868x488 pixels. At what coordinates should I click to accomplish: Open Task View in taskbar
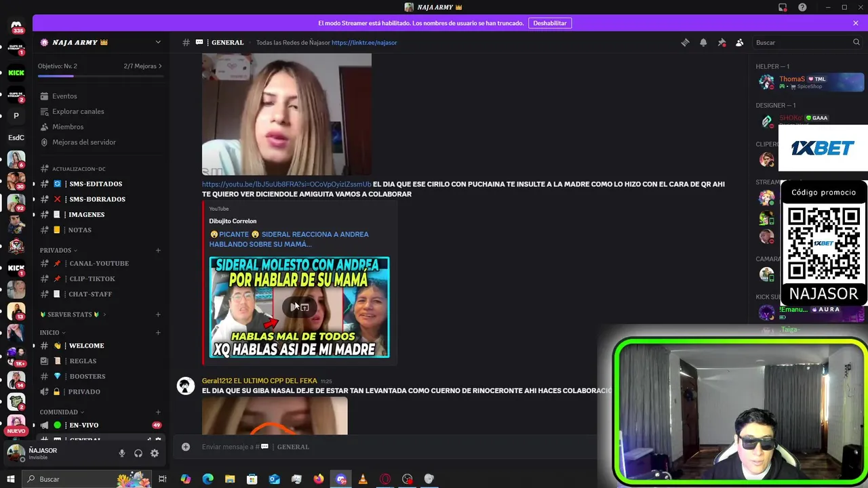click(163, 479)
